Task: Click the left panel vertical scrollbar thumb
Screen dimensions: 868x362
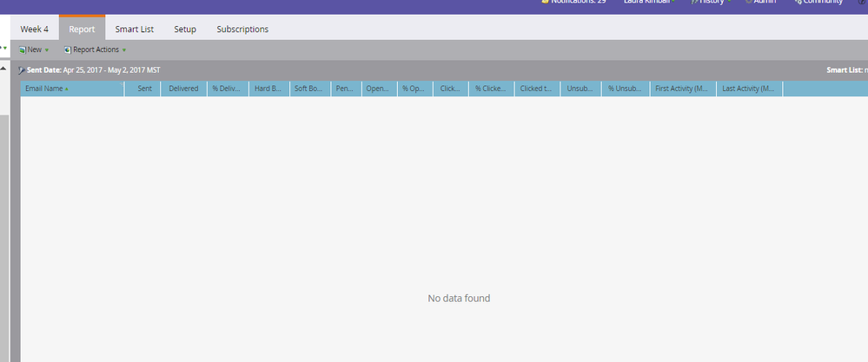Action: pyautogui.click(x=3, y=238)
